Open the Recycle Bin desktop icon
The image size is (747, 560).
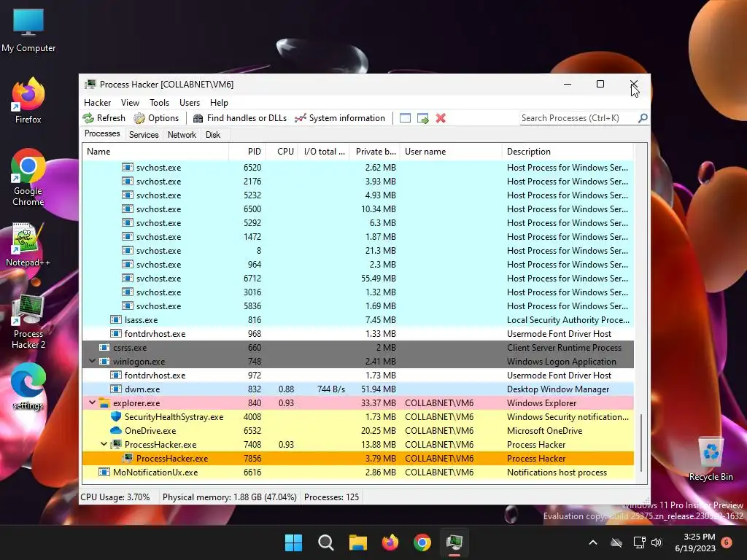pos(711,459)
